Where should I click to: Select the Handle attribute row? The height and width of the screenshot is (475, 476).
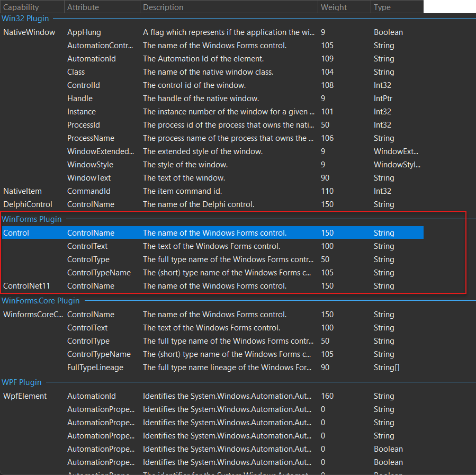[212, 98]
